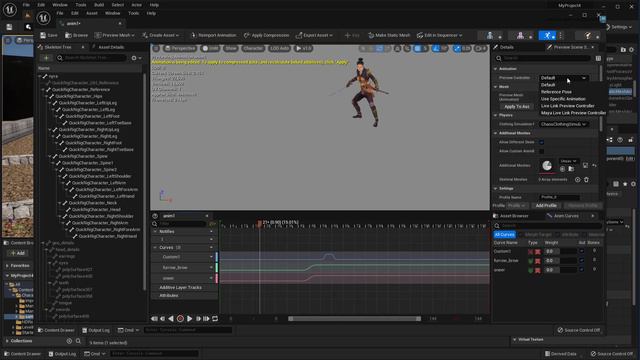This screenshot has width=640, height=360.
Task: Click the add button in Skeleton Tree
Action: tap(46, 58)
